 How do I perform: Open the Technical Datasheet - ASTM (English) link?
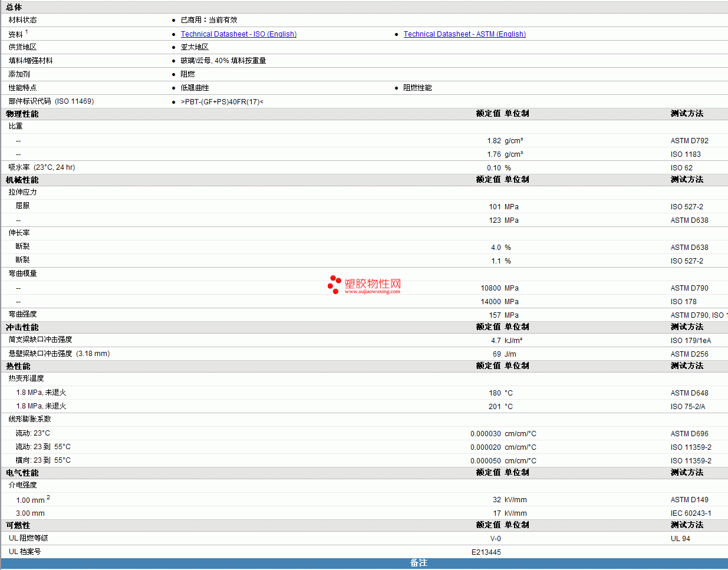[465, 34]
